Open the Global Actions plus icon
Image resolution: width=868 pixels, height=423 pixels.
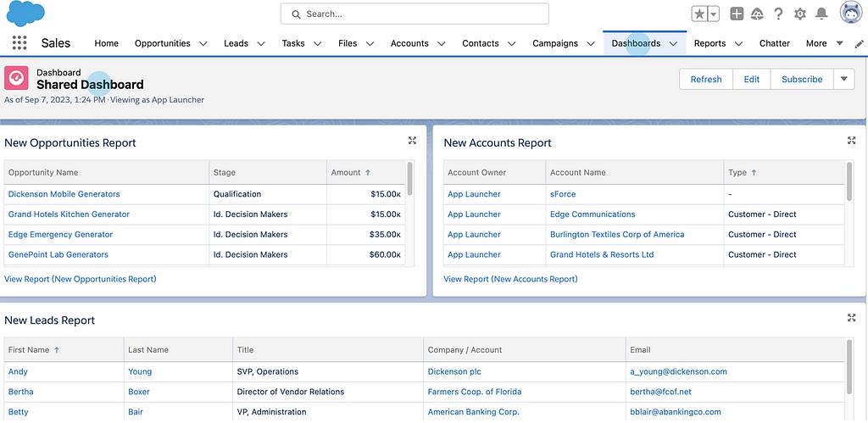737,14
